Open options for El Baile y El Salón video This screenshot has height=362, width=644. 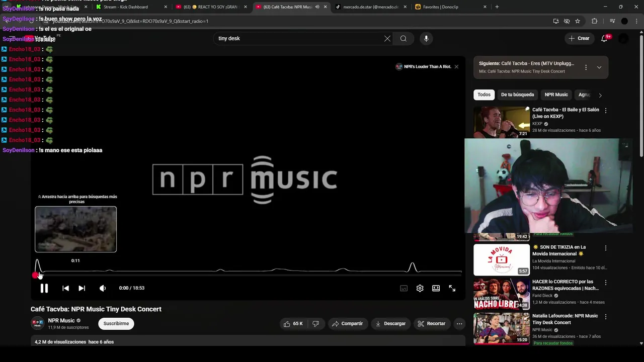click(x=606, y=110)
